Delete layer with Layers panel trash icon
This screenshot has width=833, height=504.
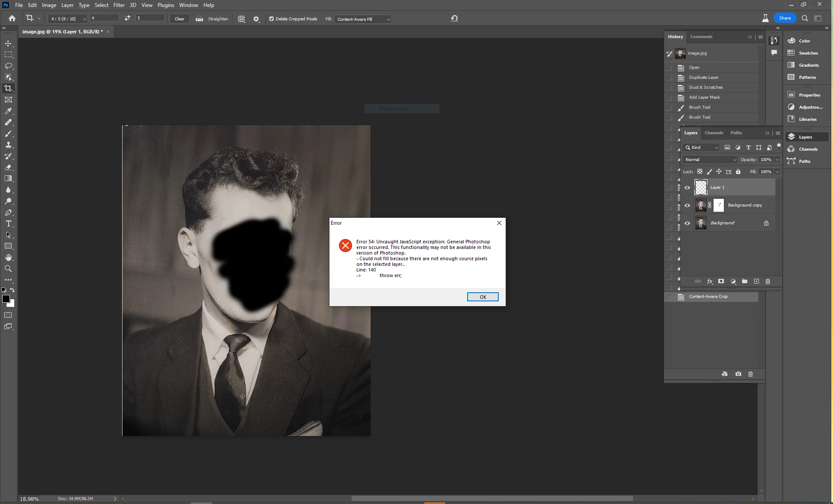[x=768, y=281]
